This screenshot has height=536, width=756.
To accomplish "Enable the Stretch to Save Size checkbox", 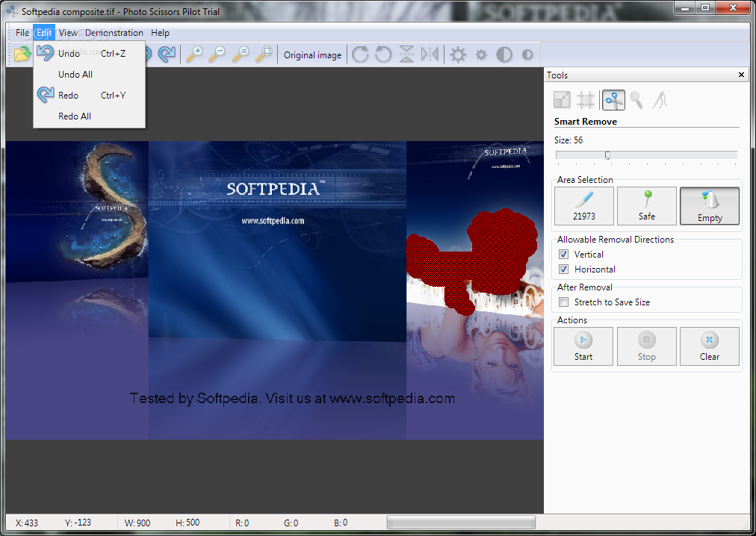I will pos(563,302).
